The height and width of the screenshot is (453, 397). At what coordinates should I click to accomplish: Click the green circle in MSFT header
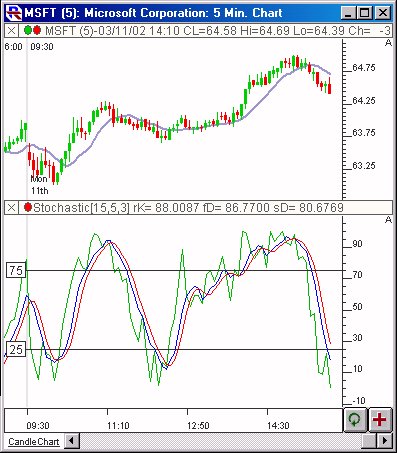click(x=28, y=31)
